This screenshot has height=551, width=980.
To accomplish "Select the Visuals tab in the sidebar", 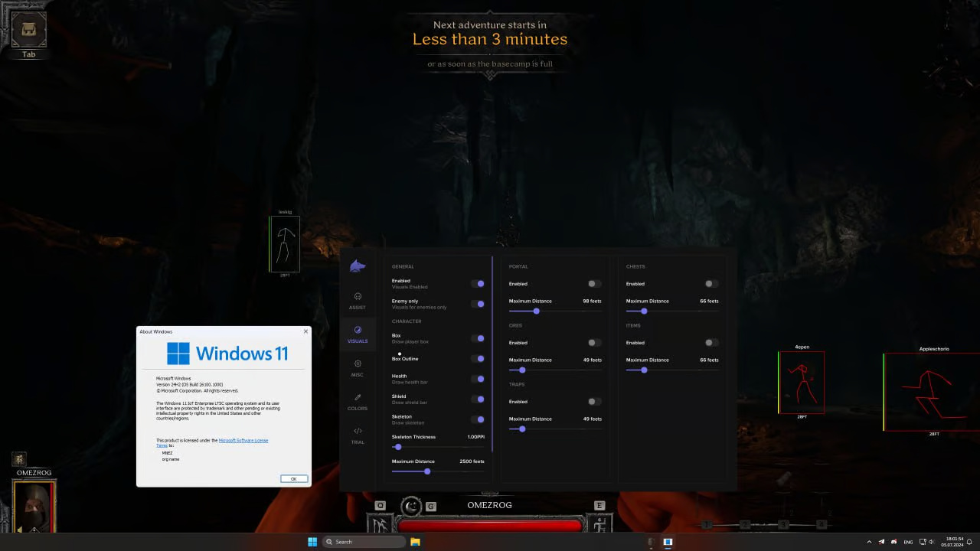I will point(358,334).
